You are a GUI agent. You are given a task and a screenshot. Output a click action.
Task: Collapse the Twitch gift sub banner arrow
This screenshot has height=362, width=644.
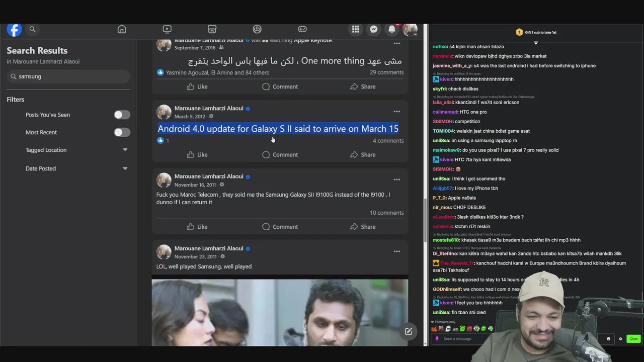(x=536, y=43)
